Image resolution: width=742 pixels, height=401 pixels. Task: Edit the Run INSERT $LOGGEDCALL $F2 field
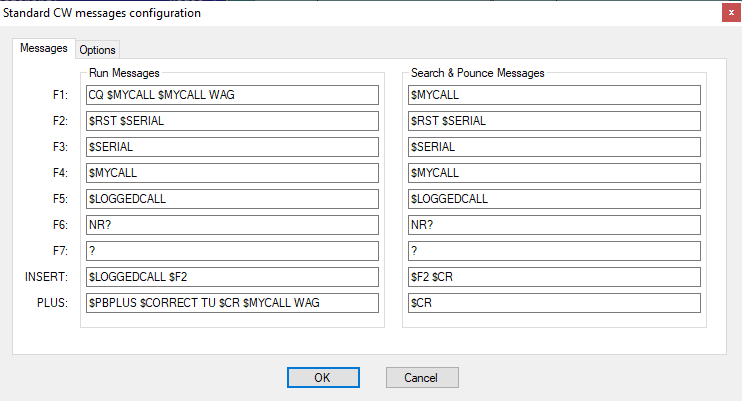(232, 277)
